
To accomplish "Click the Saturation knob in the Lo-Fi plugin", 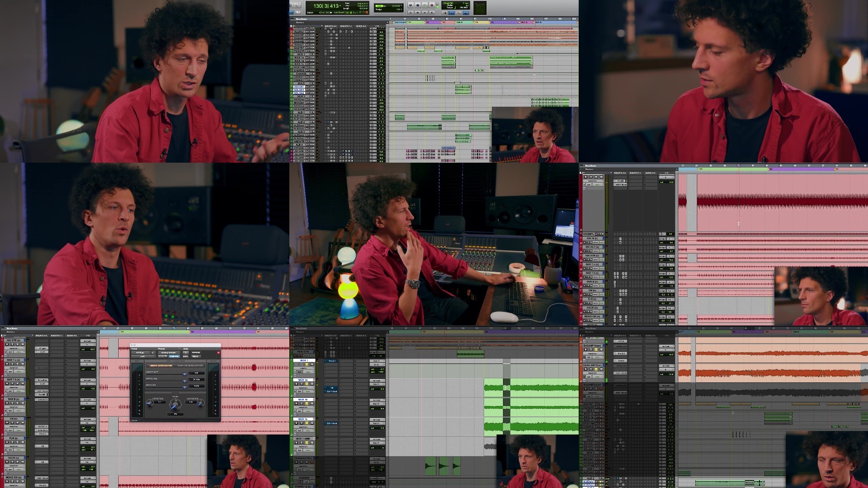I will coord(201,403).
